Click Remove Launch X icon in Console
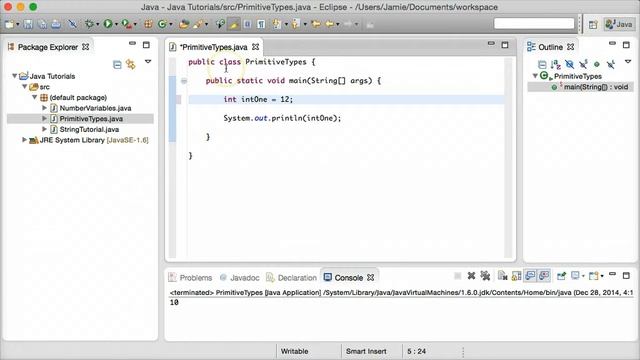Screen dimensions: 640x360 tap(471, 276)
